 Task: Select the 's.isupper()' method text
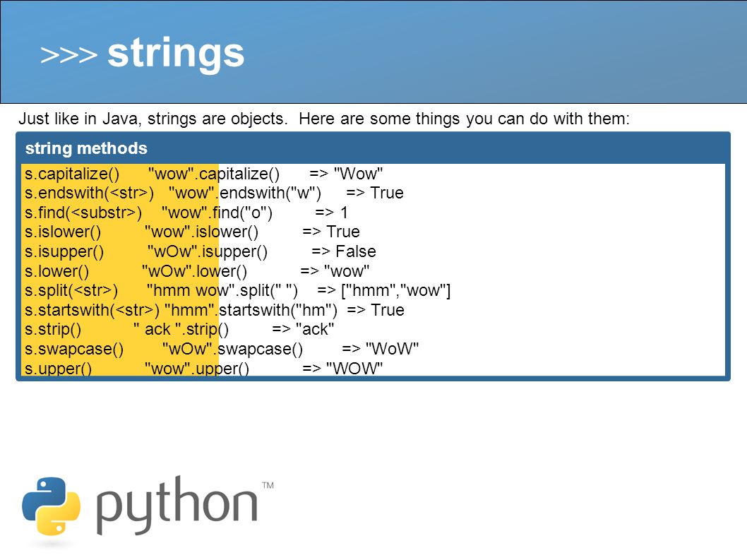point(64,251)
